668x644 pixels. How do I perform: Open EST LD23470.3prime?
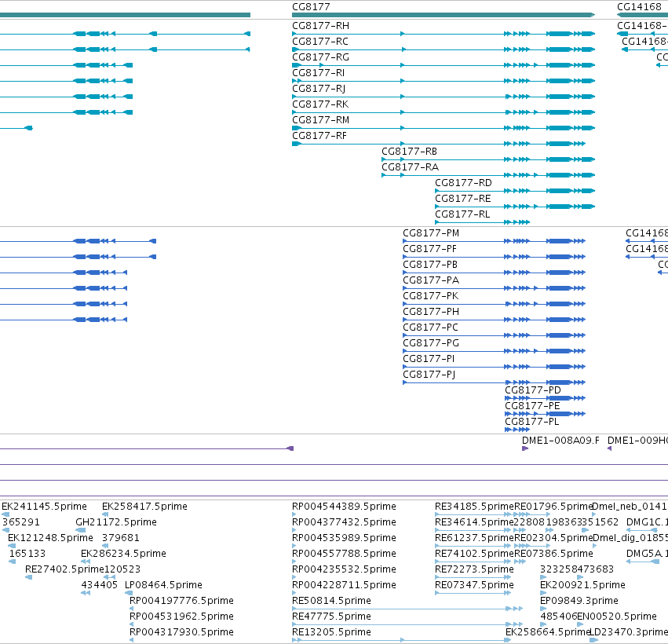[629, 632]
